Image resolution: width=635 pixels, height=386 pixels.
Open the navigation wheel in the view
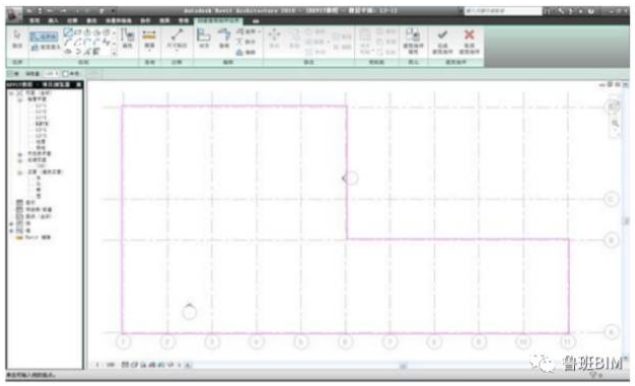point(614,106)
